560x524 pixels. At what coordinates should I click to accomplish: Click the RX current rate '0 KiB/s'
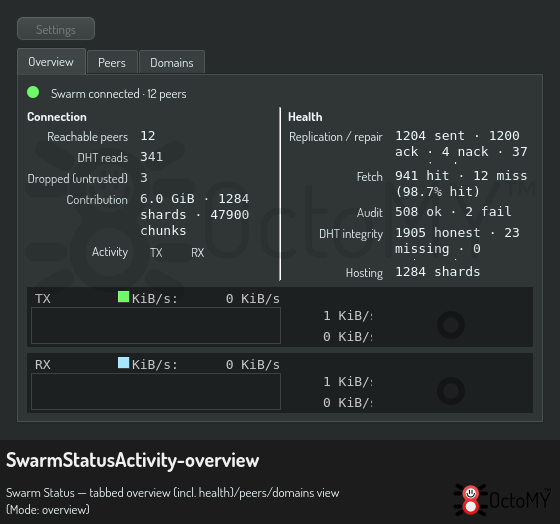(x=252, y=365)
